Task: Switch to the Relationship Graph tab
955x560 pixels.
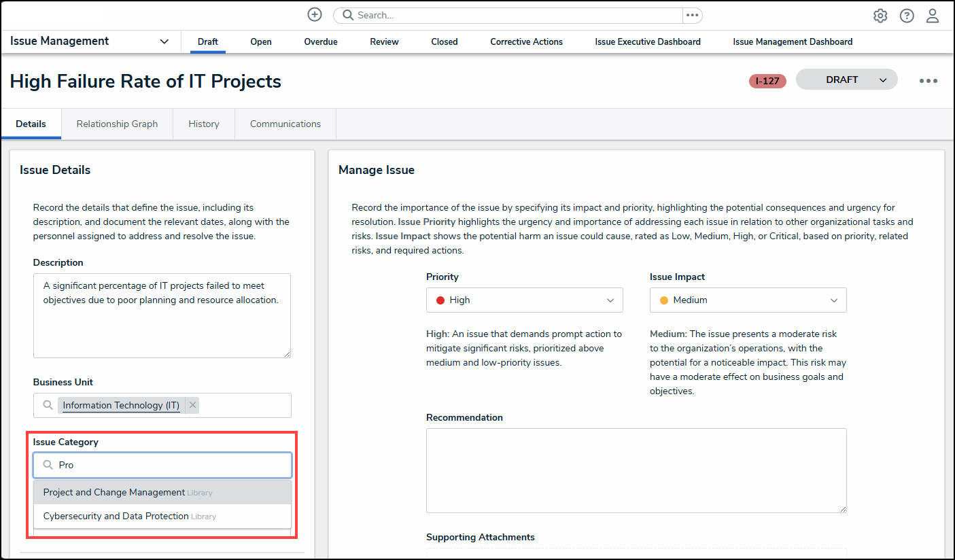Action: [117, 124]
